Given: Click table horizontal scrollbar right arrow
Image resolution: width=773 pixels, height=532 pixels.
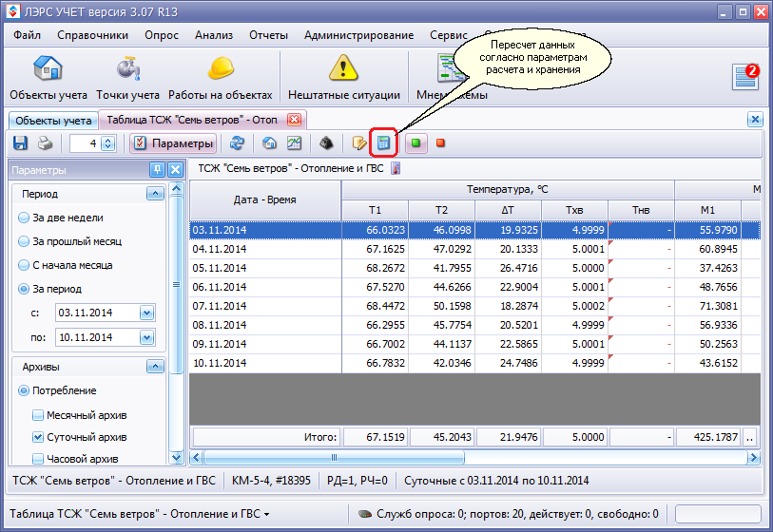Looking at the screenshot, I should pos(753,458).
